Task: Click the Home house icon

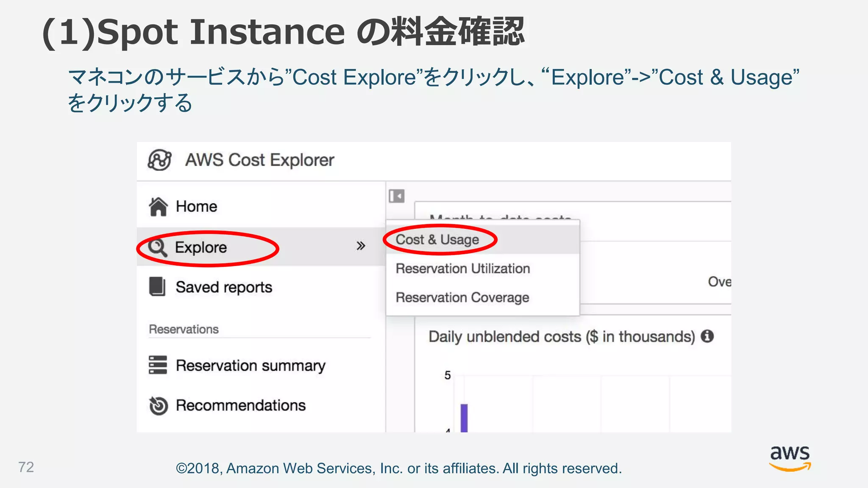Action: click(158, 207)
